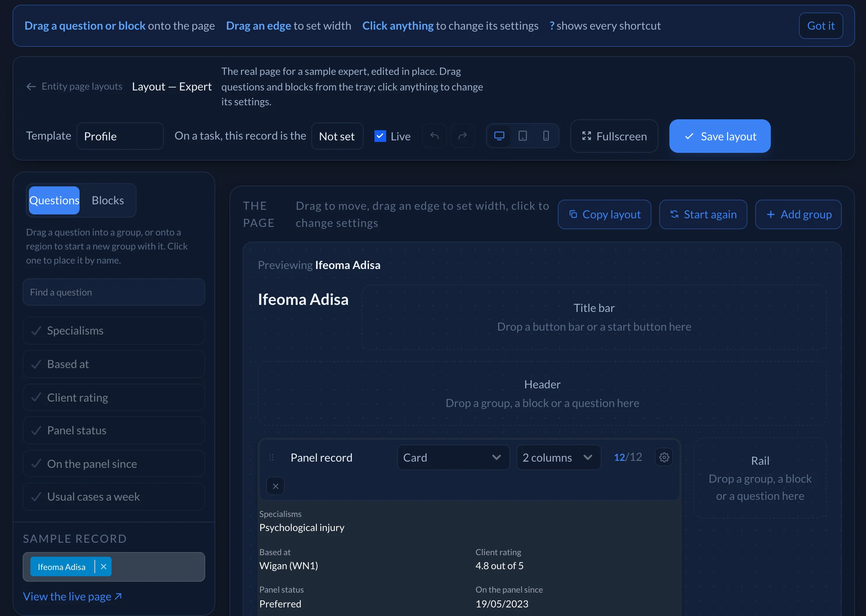Select the Specialisms question

114,331
